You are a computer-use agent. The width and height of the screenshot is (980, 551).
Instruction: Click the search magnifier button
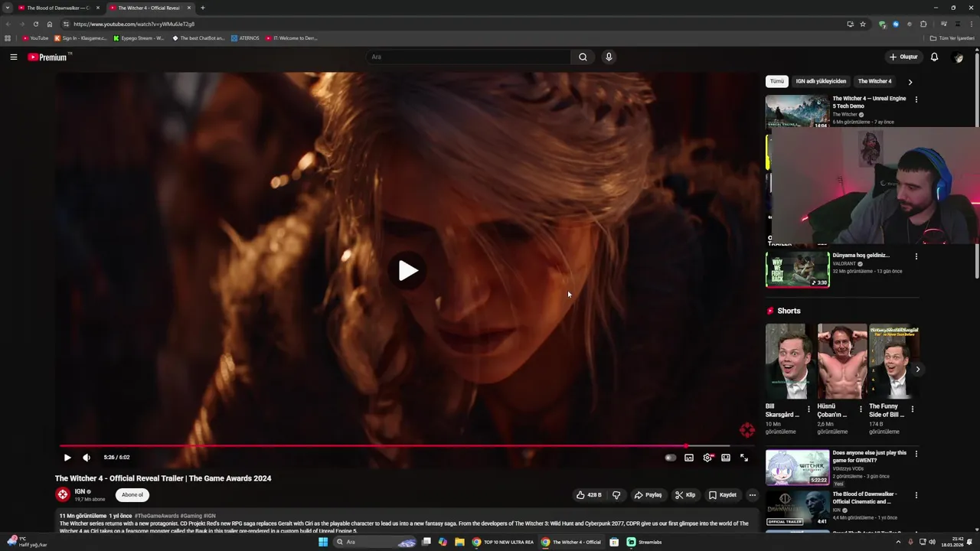[x=583, y=57]
